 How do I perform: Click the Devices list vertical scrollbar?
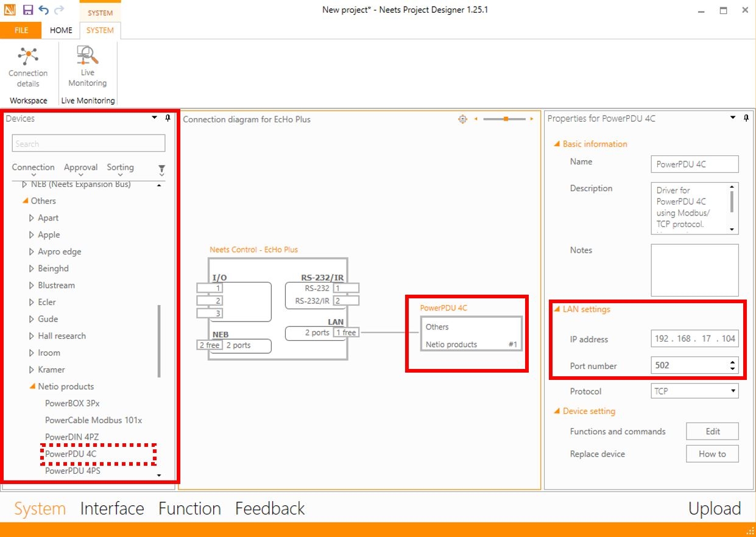160,341
